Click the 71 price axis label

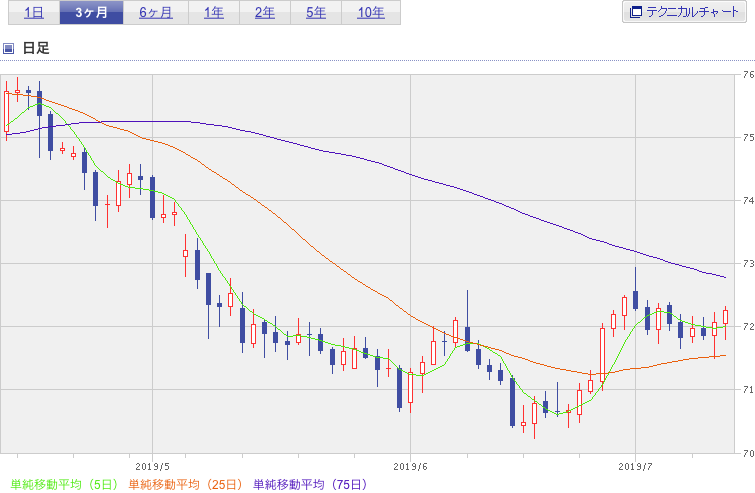coord(748,389)
